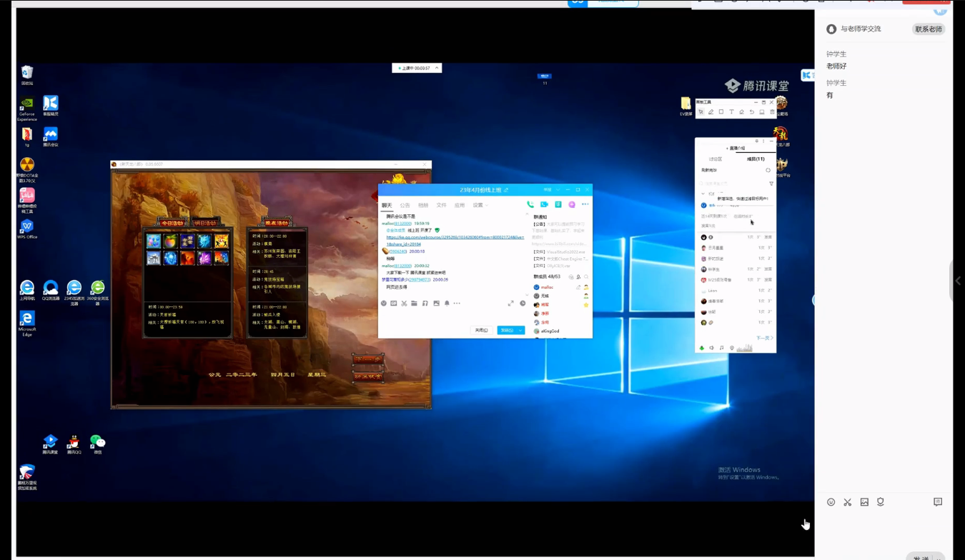Open the dropdown arrow beside the QQ send button
This screenshot has width=965, height=560.
click(520, 330)
